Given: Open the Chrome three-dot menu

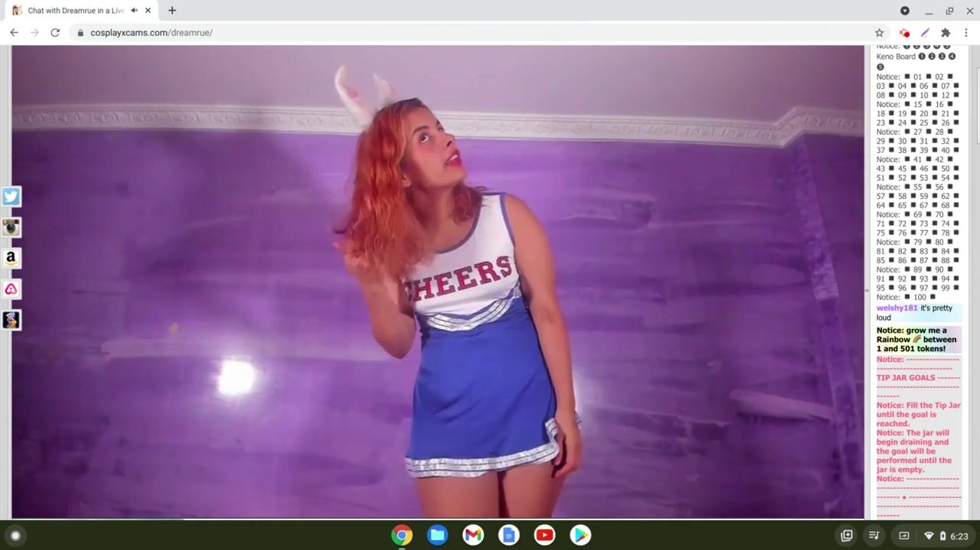Looking at the screenshot, I should click(x=966, y=33).
